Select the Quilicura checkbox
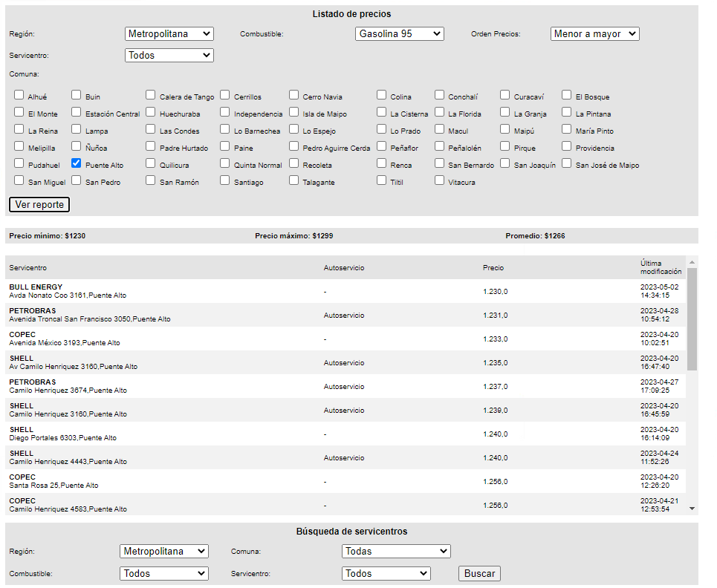 pos(150,163)
